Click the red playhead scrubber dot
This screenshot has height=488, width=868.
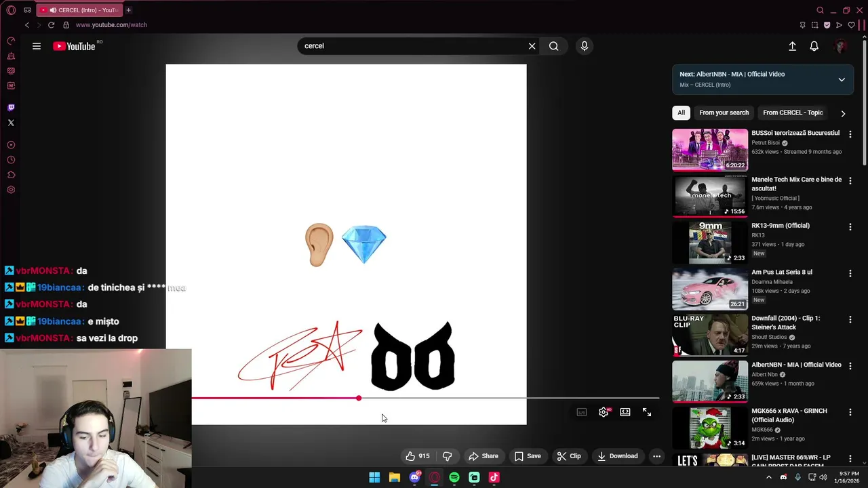358,399
